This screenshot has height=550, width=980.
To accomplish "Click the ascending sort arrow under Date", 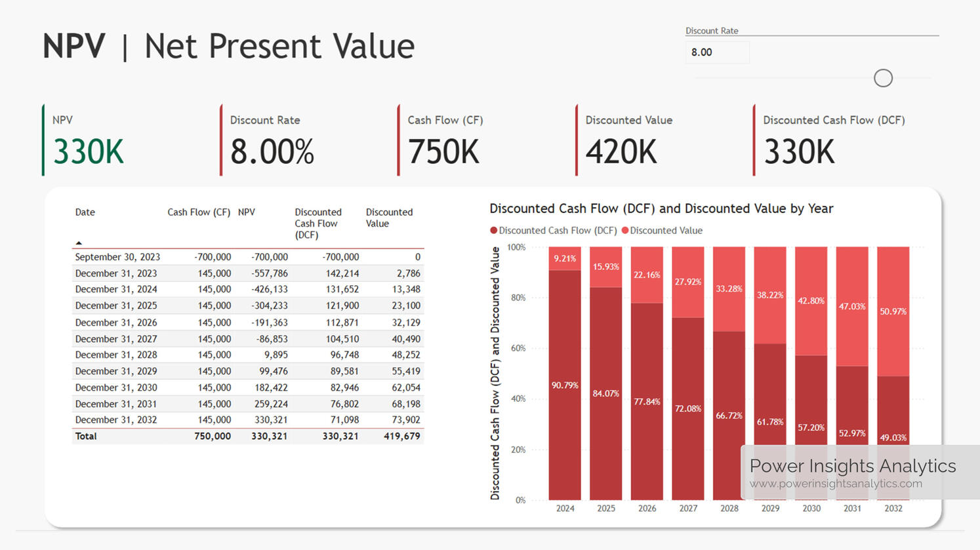I will click(x=79, y=243).
